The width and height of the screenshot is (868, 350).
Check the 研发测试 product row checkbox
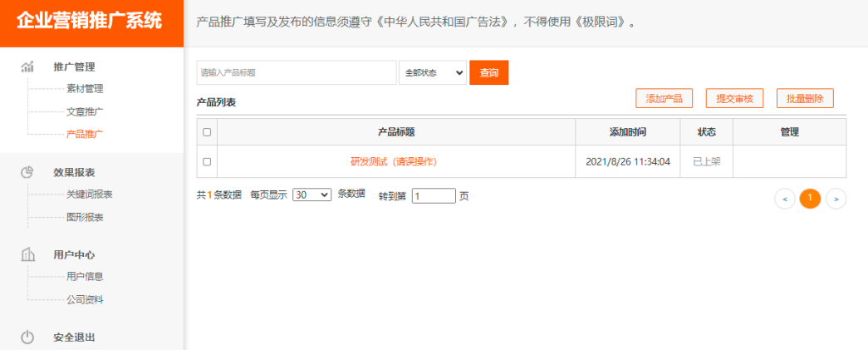tap(207, 162)
